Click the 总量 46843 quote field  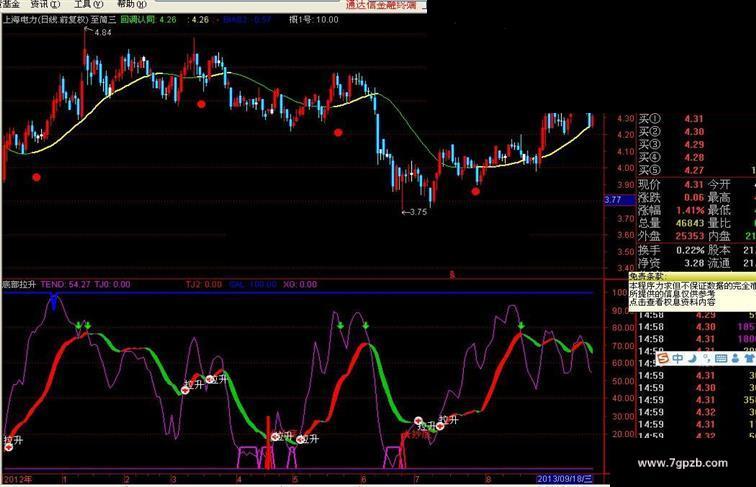tap(671, 223)
